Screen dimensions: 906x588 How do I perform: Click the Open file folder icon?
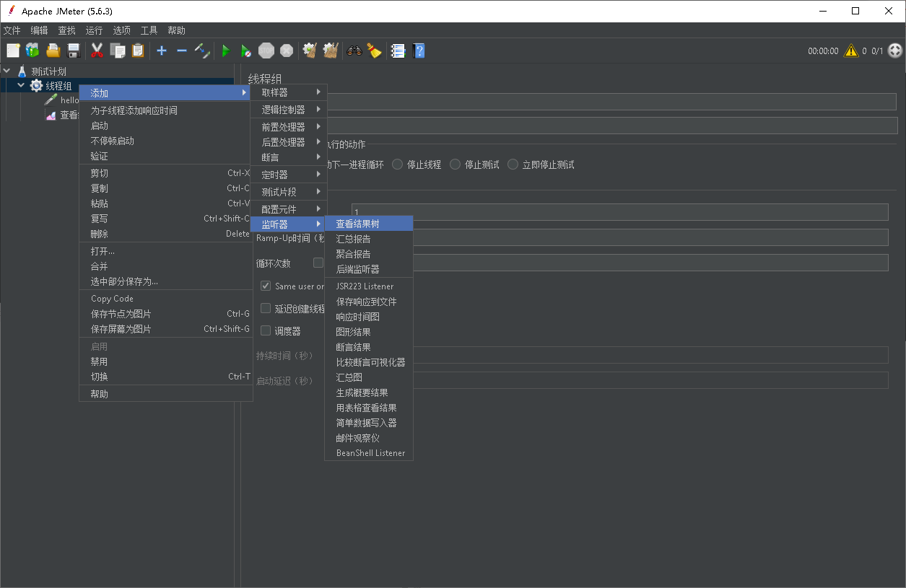[53, 51]
